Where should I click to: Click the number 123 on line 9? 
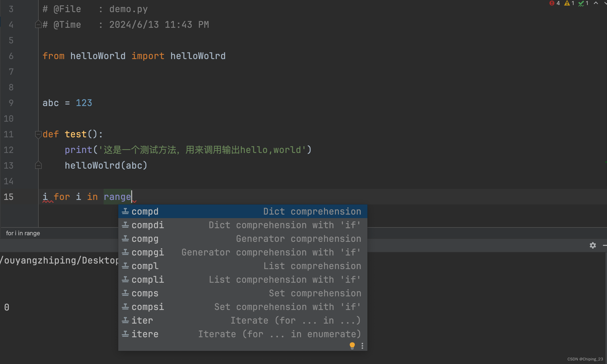pos(84,103)
